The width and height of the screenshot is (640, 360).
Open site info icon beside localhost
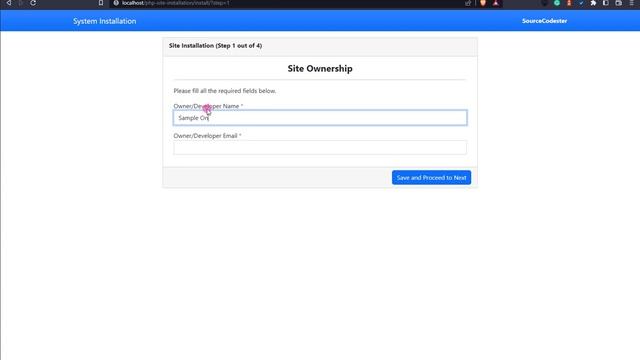(x=116, y=3)
